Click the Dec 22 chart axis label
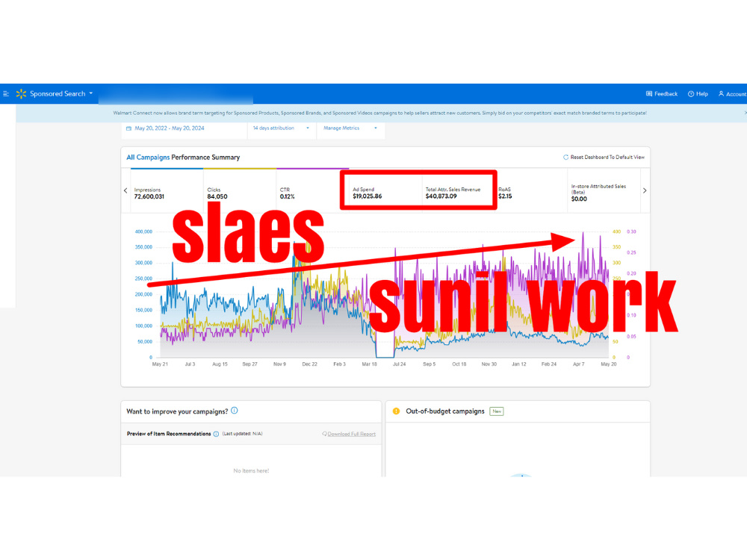The image size is (747, 560). tap(310, 364)
